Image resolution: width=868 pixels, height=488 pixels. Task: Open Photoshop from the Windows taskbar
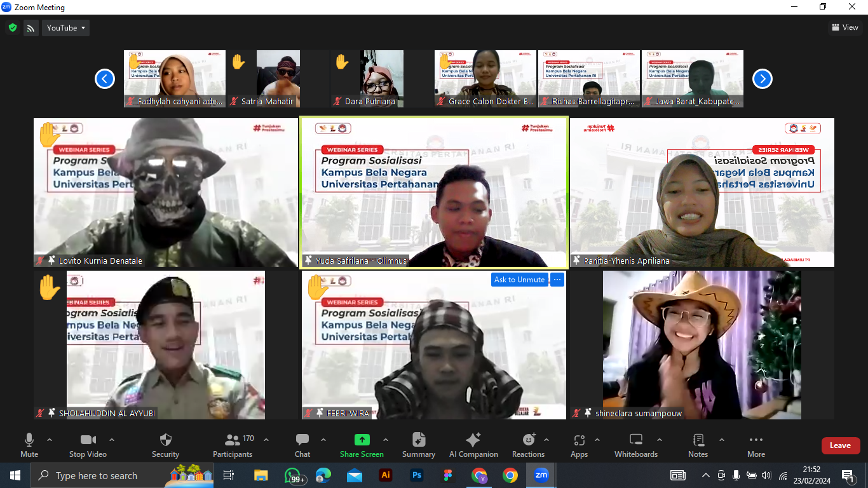point(417,475)
